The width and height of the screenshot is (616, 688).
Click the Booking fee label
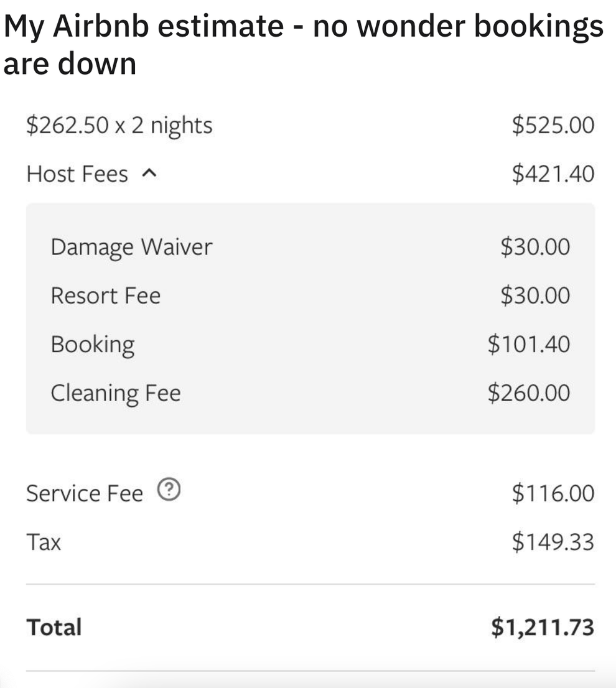click(x=92, y=344)
